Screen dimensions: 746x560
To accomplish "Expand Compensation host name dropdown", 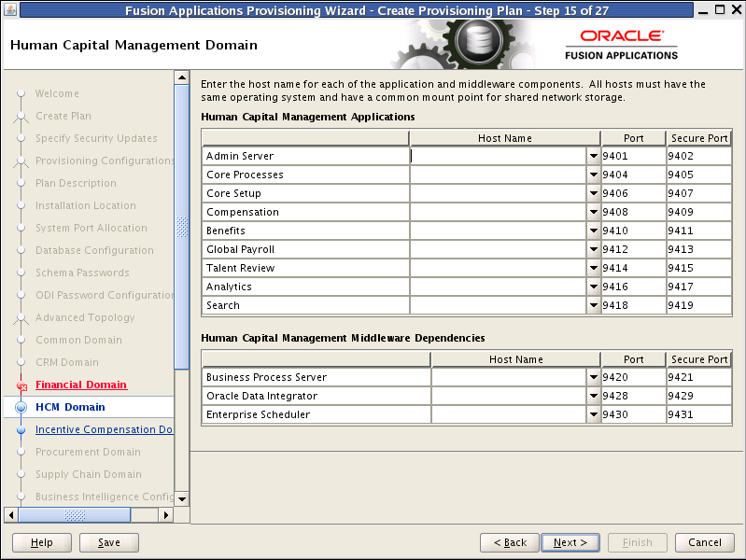I will click(593, 212).
